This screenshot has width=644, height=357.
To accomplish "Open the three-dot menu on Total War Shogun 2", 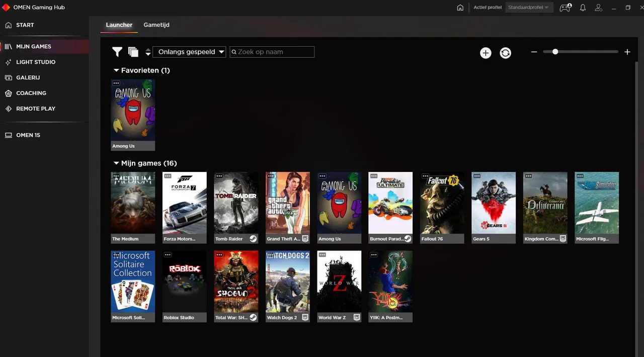I will click(219, 255).
